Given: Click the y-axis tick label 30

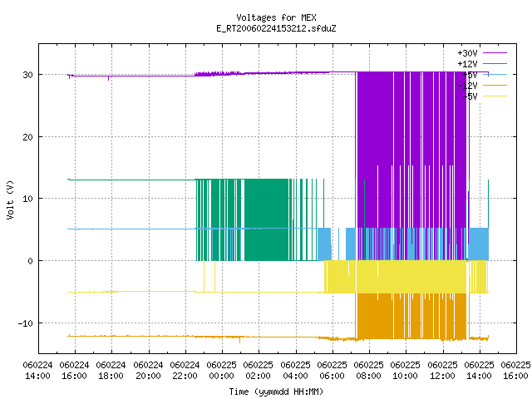Looking at the screenshot, I should [27, 75].
